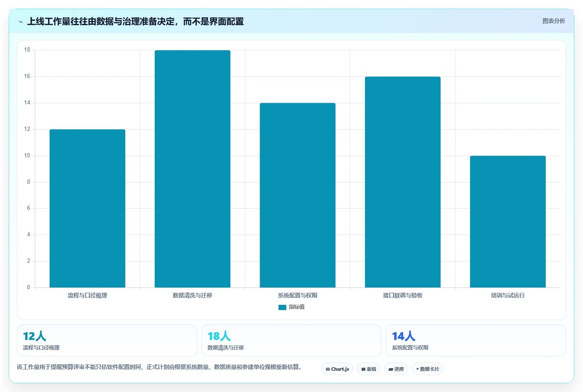The image size is (583, 392).
Task: Click the 指标值 legend text
Action: point(297,307)
